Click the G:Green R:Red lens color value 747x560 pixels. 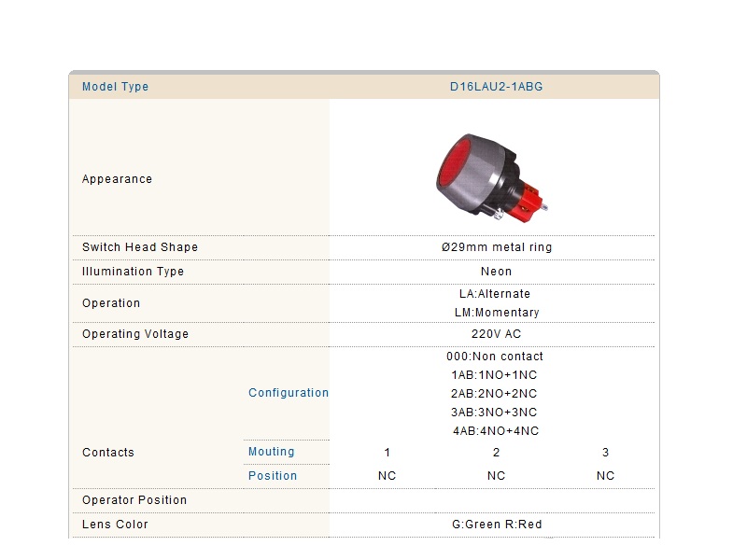497,525
